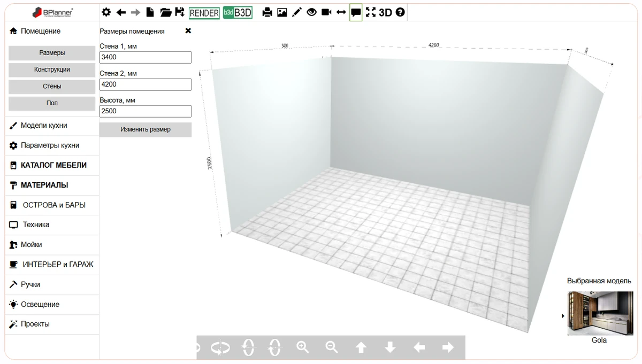Viewport: 642px width, 364px height.
Task: Toggle the eye visibility icon
Action: [x=312, y=13]
